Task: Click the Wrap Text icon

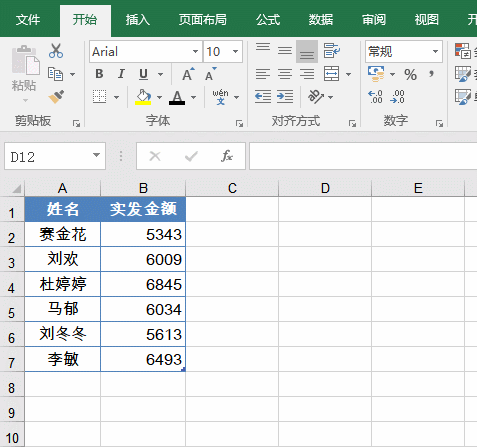Action: [331, 51]
